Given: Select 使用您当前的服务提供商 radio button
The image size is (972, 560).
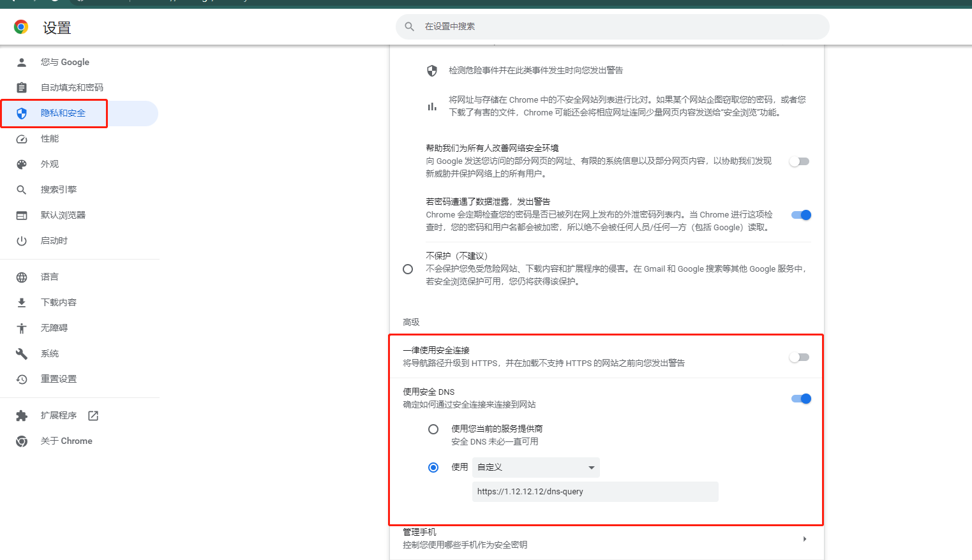Looking at the screenshot, I should pyautogui.click(x=433, y=429).
